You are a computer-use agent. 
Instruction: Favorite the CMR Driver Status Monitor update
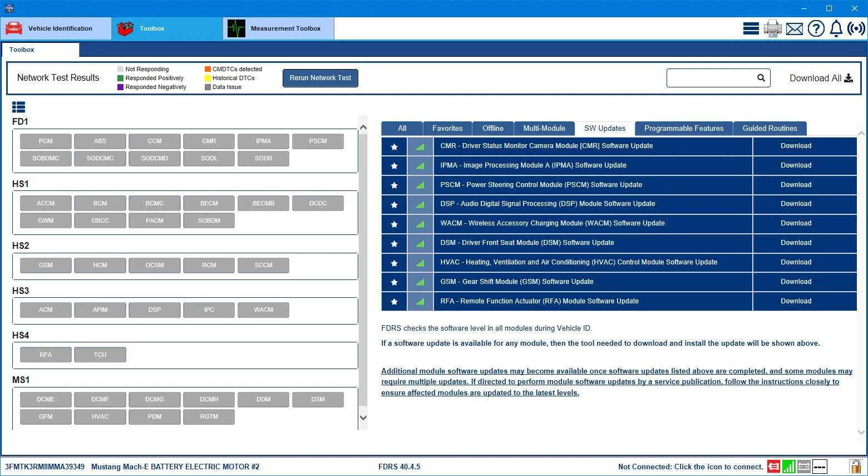(x=394, y=146)
